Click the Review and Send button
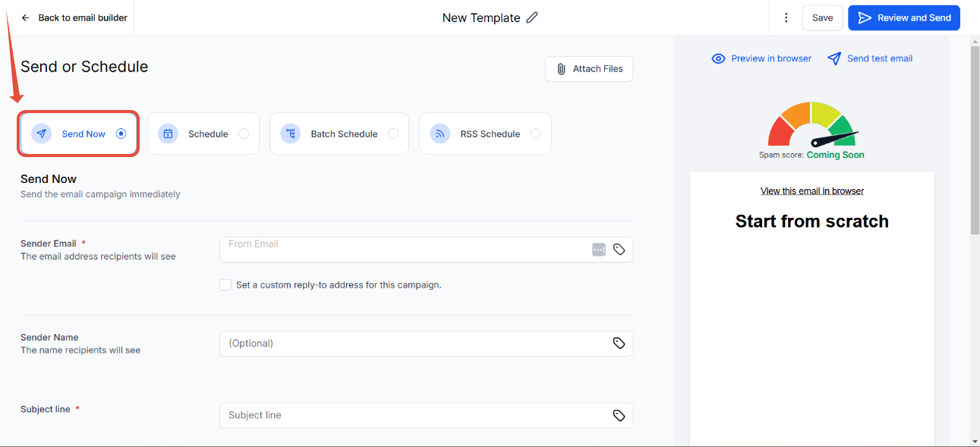The height and width of the screenshot is (447, 980). 904,17
